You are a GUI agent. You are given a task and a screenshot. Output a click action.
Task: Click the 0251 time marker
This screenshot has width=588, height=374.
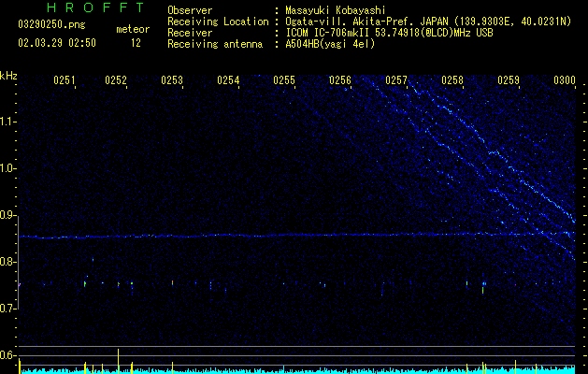click(x=65, y=80)
